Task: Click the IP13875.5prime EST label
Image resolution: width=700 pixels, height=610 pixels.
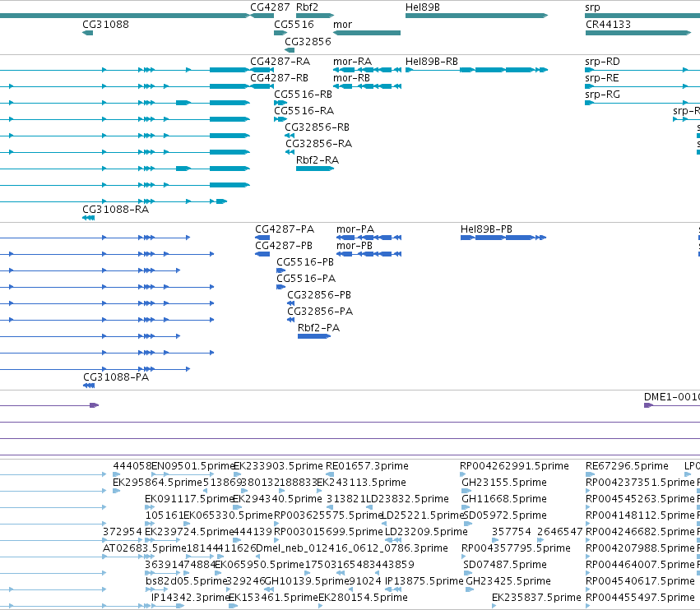Action: 424,581
